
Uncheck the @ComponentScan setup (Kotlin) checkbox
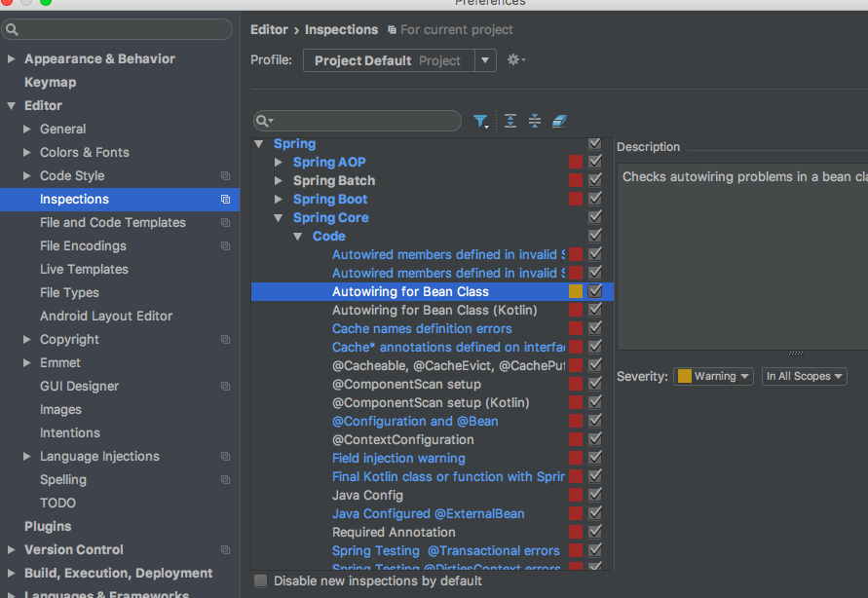click(x=595, y=402)
